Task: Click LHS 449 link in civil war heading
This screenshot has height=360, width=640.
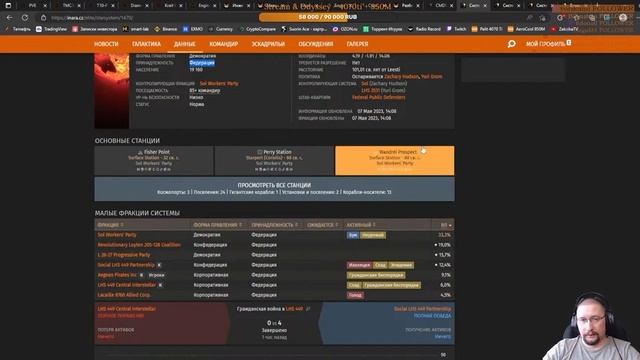Action: point(294,309)
